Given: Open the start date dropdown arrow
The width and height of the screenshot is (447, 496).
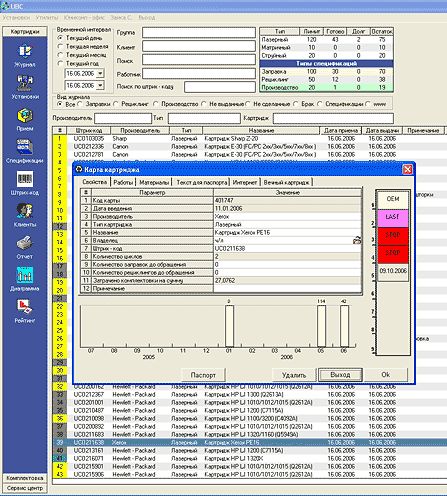Looking at the screenshot, I should pos(100,74).
